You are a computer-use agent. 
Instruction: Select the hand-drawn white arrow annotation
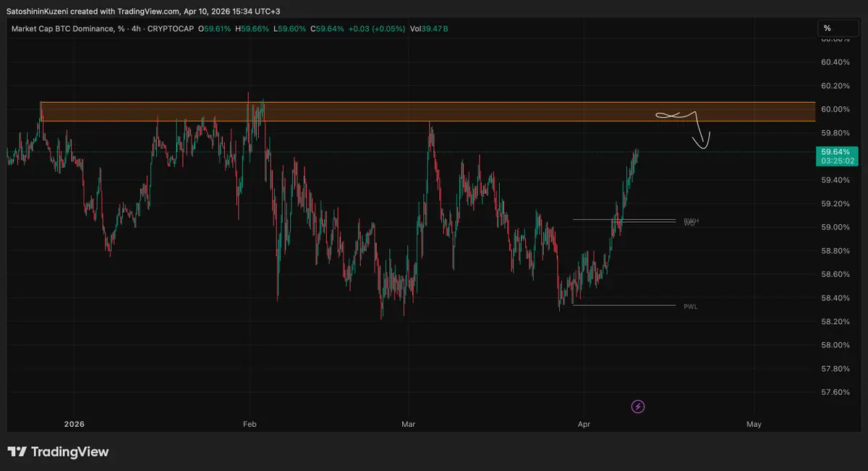[699, 135]
